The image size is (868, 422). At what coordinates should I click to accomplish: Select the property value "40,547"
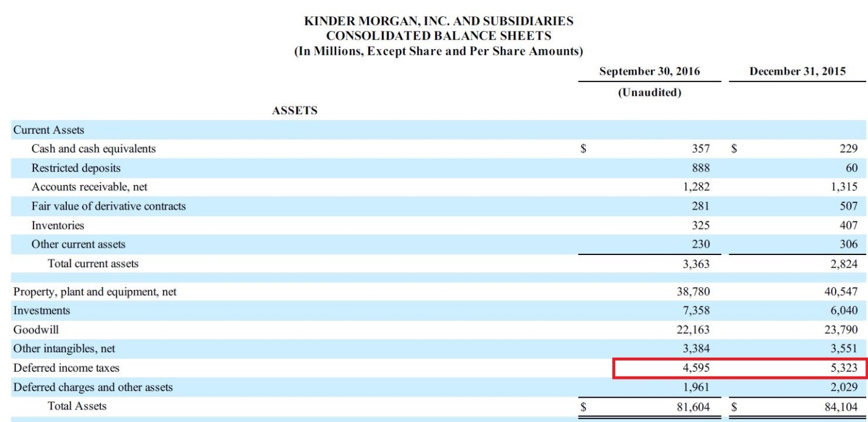point(842,291)
